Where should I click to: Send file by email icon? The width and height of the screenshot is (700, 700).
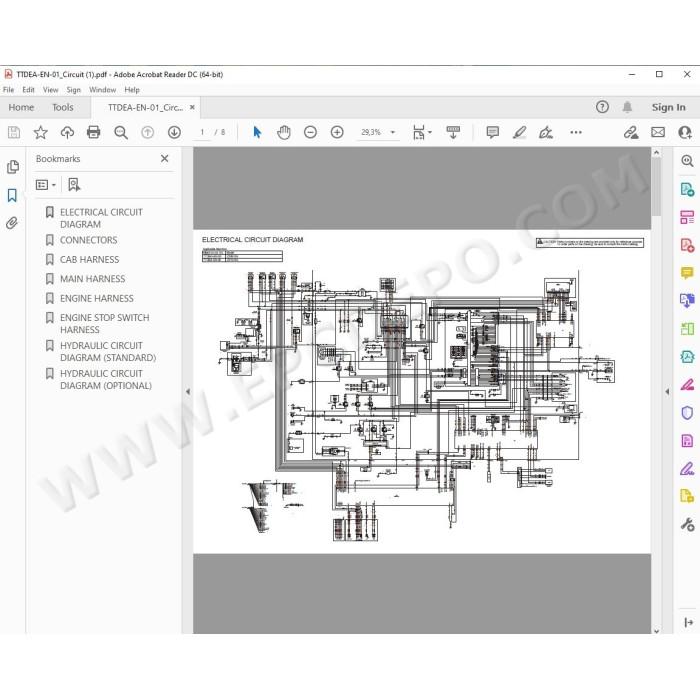click(x=658, y=132)
